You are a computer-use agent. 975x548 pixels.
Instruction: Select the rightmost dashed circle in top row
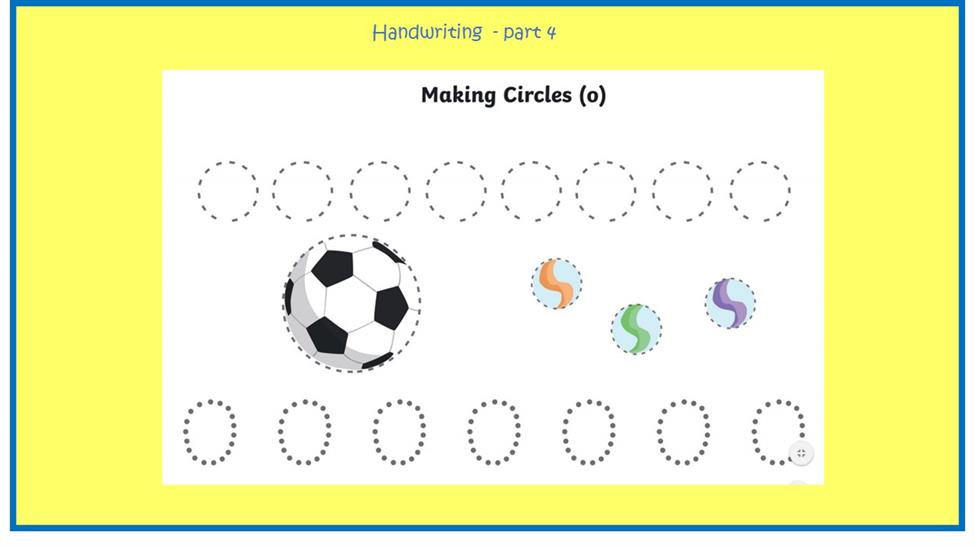760,191
